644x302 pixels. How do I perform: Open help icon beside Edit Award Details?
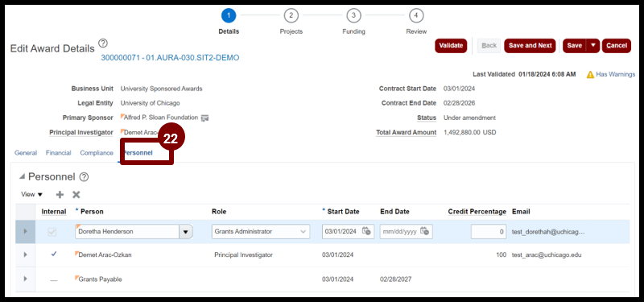tap(103, 43)
